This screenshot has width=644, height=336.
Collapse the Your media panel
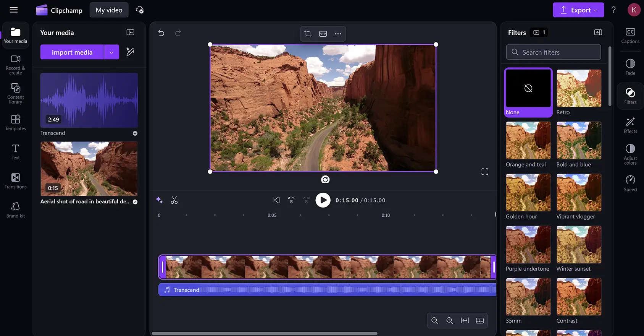[x=131, y=32]
